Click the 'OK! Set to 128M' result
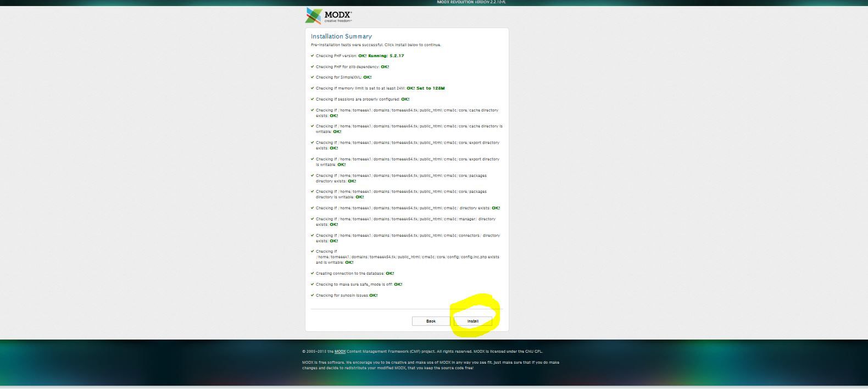The image size is (868, 389). [426, 88]
